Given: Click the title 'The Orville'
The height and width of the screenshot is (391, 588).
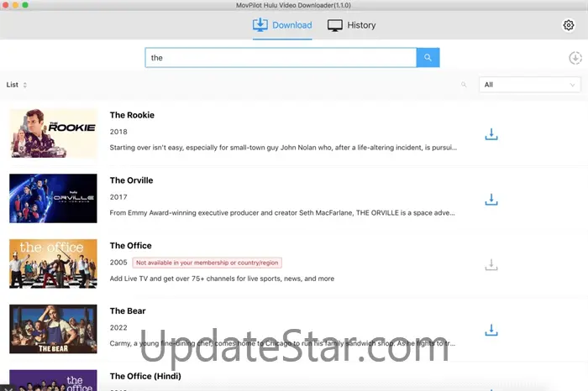Looking at the screenshot, I should coord(131,180).
